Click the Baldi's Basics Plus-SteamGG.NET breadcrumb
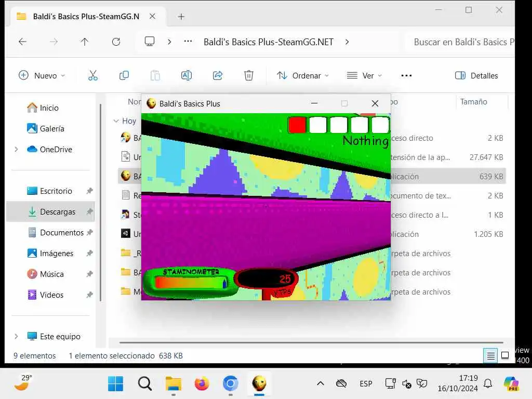This screenshot has width=532, height=399. tap(269, 42)
